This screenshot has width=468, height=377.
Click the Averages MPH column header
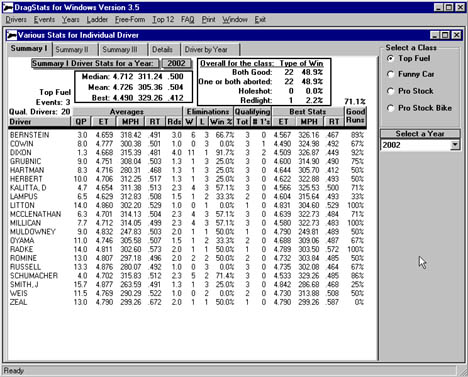point(130,122)
